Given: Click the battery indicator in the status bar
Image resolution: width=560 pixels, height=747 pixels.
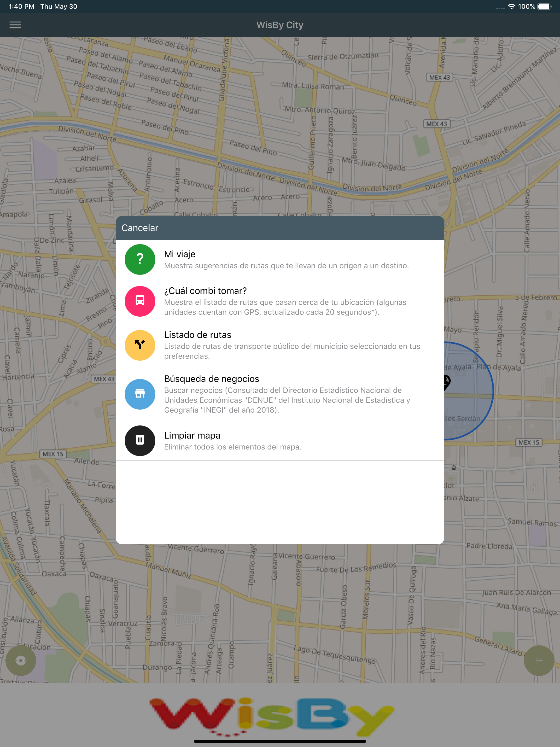Looking at the screenshot, I should (x=544, y=6).
